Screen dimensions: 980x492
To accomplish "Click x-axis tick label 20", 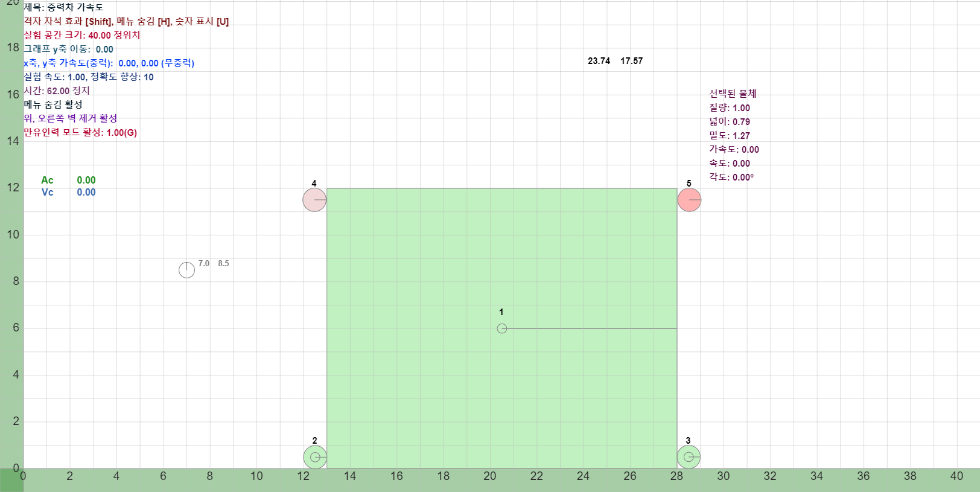I will point(490,476).
